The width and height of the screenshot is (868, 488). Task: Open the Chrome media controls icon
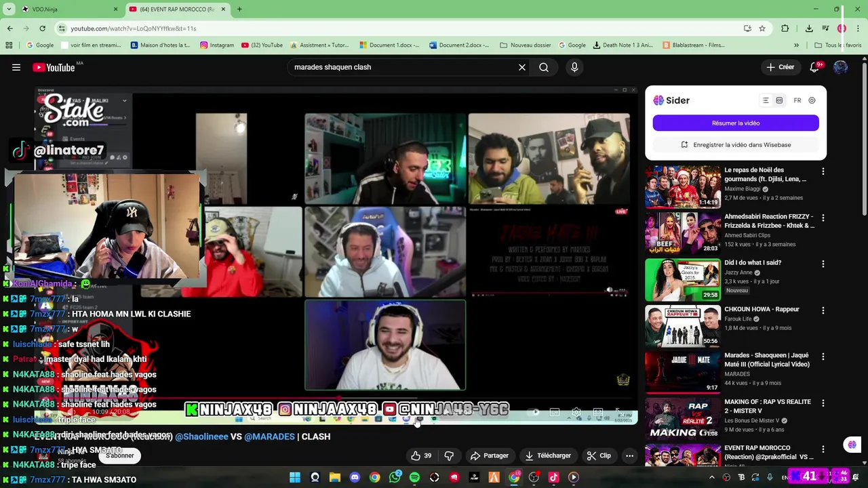[825, 28]
